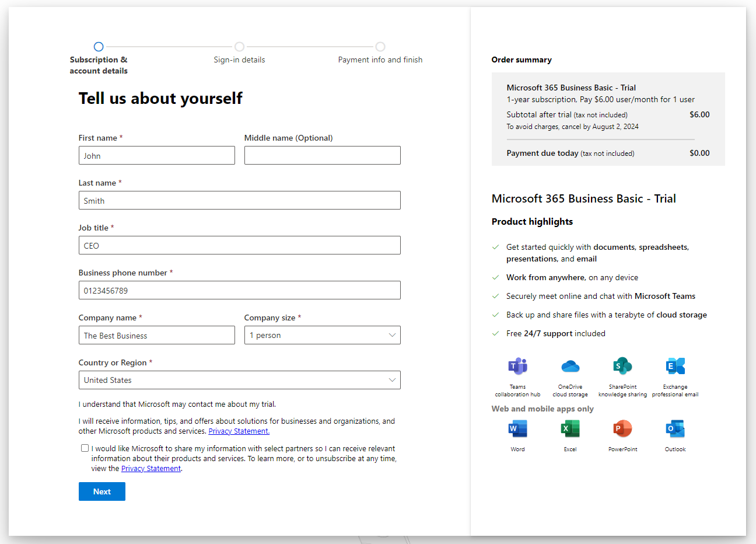Click the Exchange professional email icon
The width and height of the screenshot is (756, 544).
[x=675, y=366]
